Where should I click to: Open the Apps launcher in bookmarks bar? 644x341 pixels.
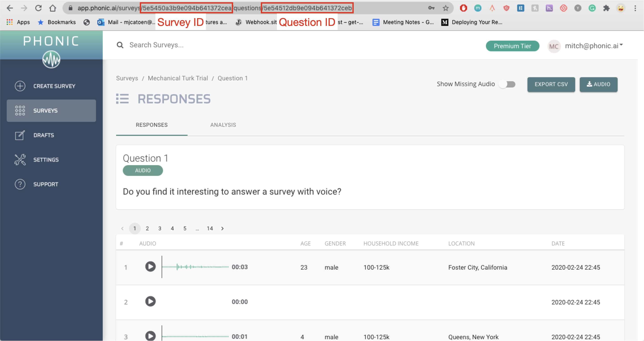click(10, 22)
